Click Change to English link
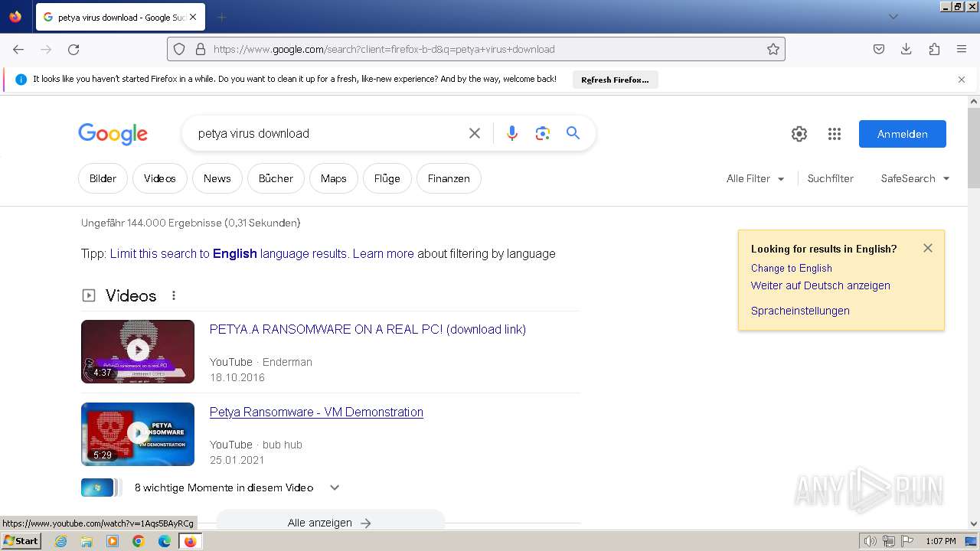The width and height of the screenshot is (980, 551). point(791,268)
